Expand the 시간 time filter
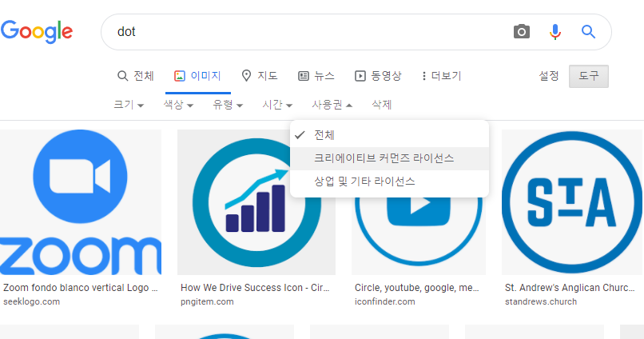Screen dimensions: 644x339 [x=277, y=105]
